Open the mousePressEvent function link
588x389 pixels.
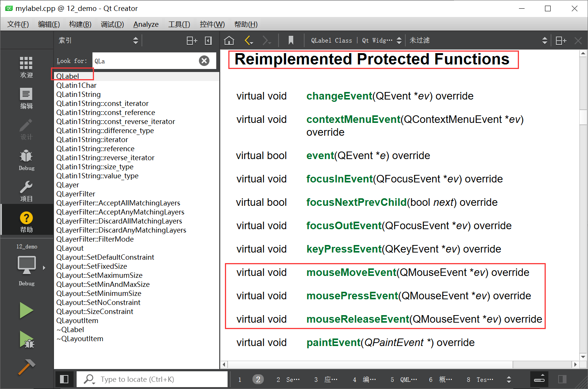click(x=352, y=296)
